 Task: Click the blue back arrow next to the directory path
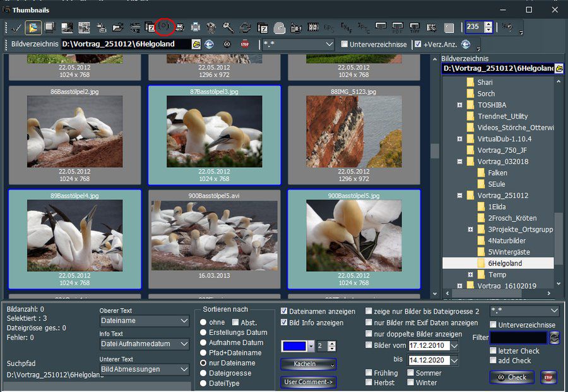coord(210,44)
